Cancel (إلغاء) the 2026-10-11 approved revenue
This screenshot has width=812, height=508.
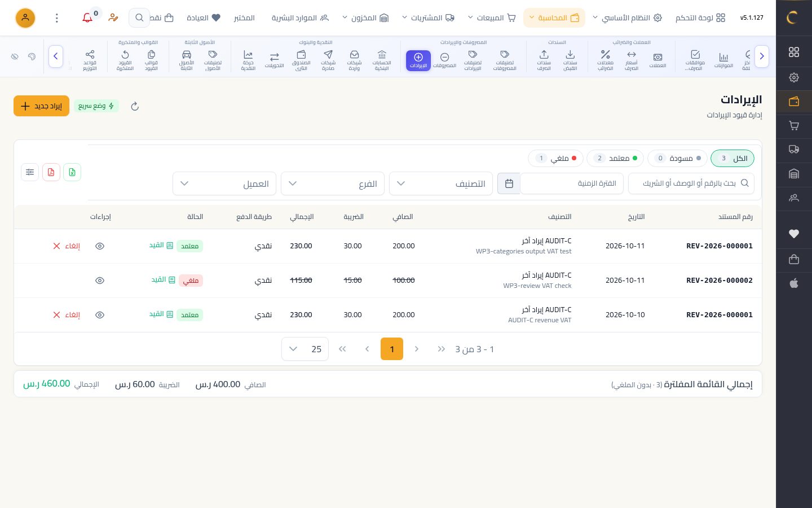coord(67,246)
